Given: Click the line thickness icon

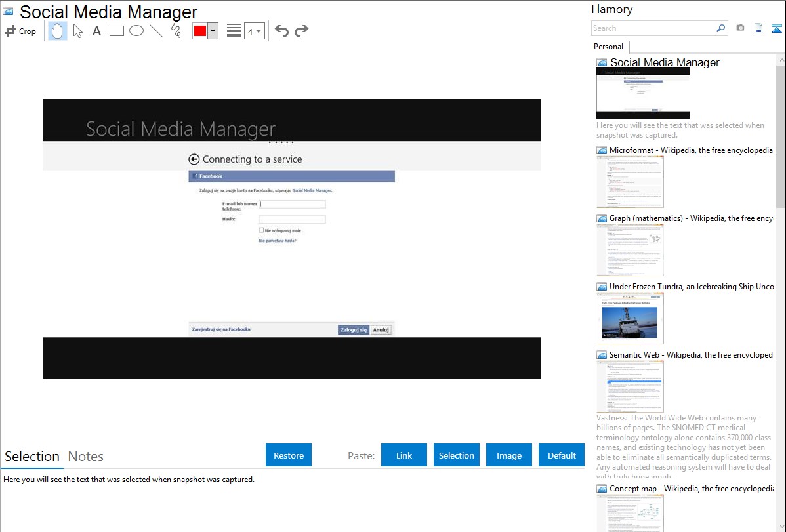Looking at the screenshot, I should tap(234, 31).
